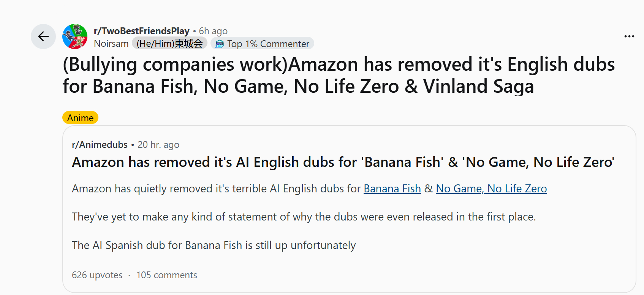Click the 626 upvotes count
Image resolution: width=644 pixels, height=295 pixels.
[x=97, y=275]
